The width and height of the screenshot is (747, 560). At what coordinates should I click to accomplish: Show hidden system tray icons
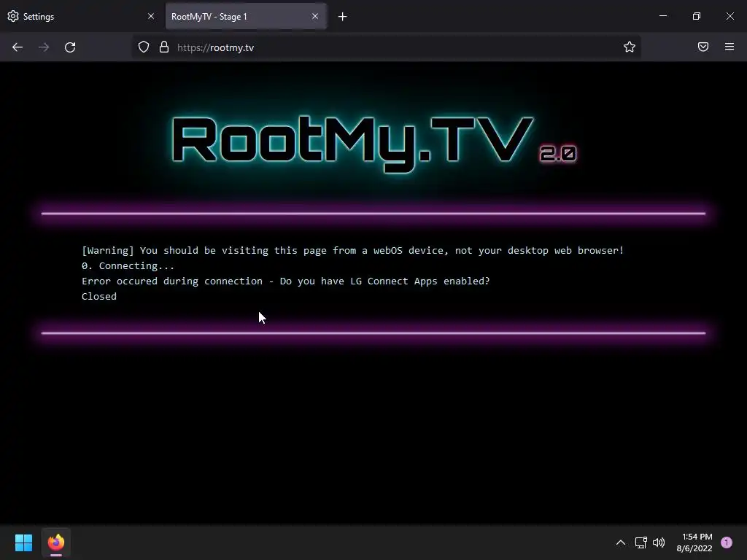[x=621, y=542]
